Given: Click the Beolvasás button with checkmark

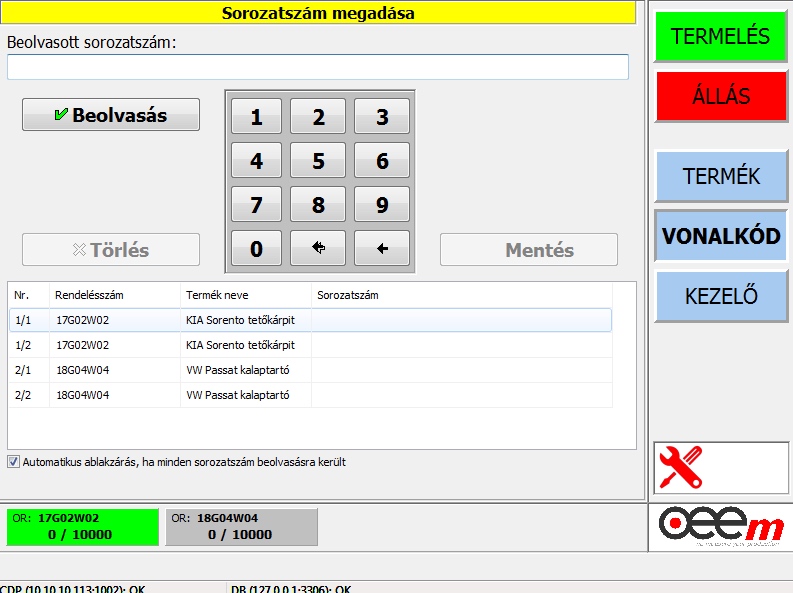Looking at the screenshot, I should tap(111, 115).
